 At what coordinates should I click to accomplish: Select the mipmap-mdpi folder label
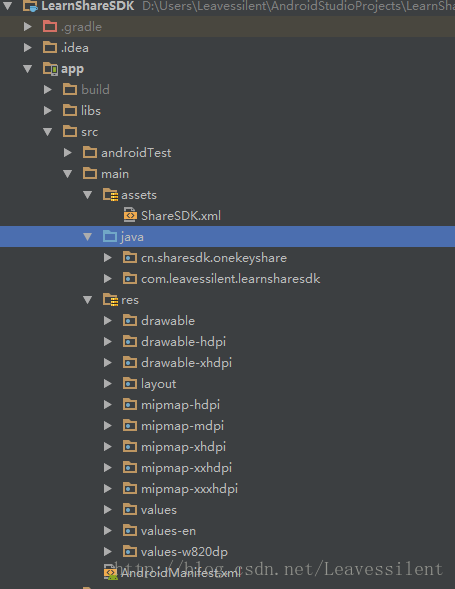pyautogui.click(x=182, y=426)
